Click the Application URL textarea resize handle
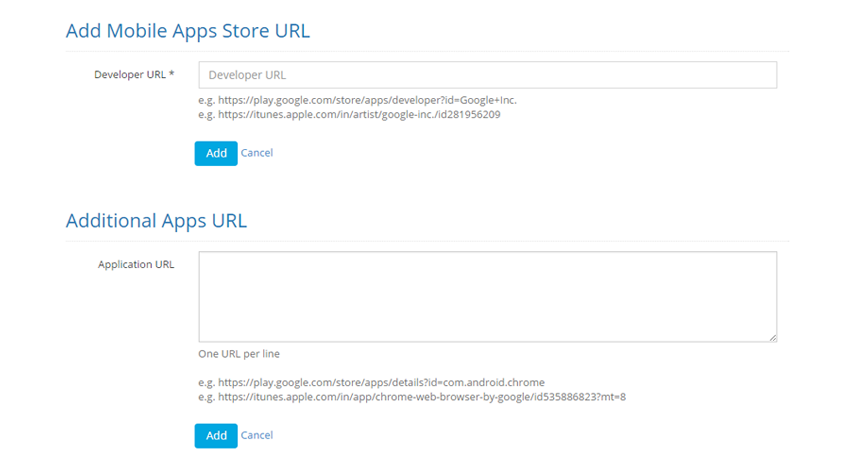 pos(772,338)
